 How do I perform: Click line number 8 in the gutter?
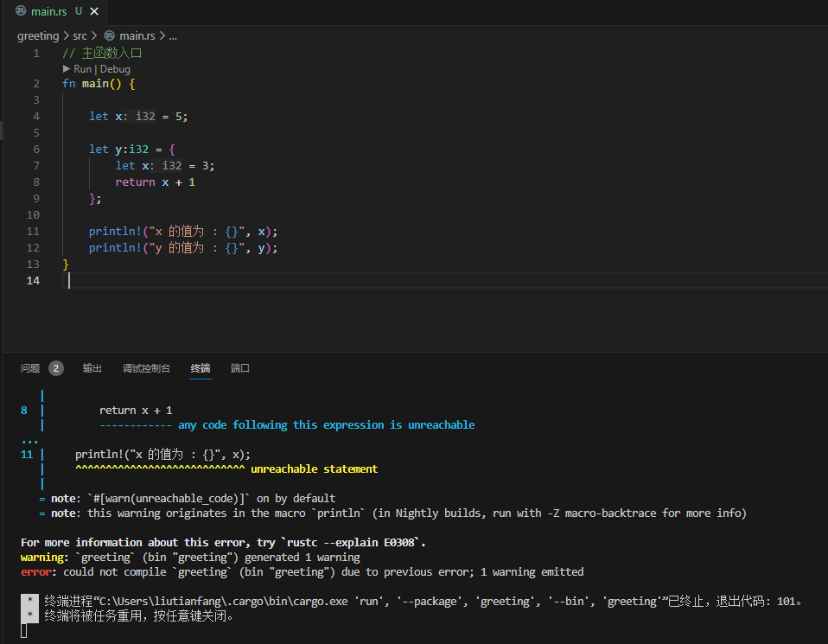(36, 182)
